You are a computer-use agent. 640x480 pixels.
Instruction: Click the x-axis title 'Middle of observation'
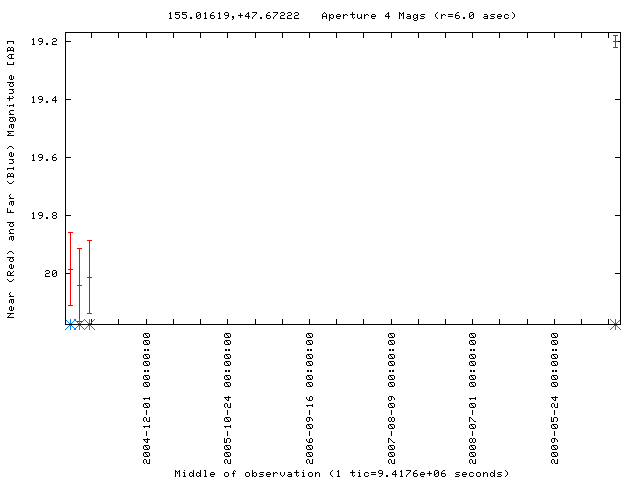point(247,473)
